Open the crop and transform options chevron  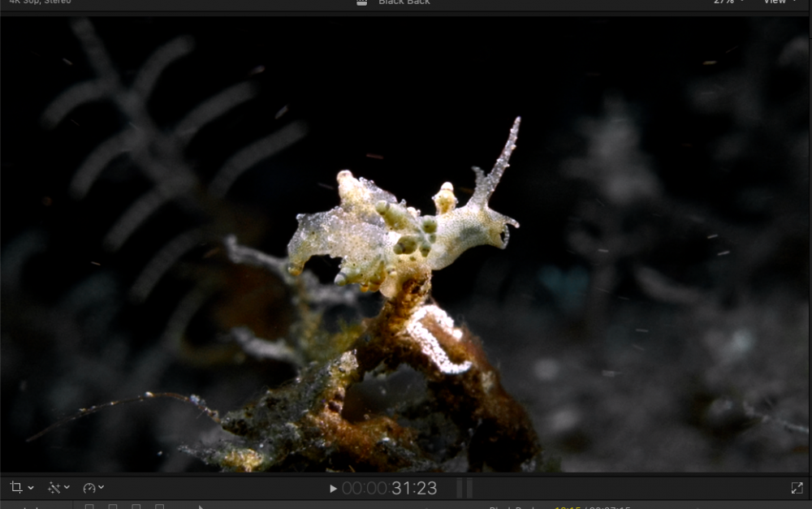31,488
